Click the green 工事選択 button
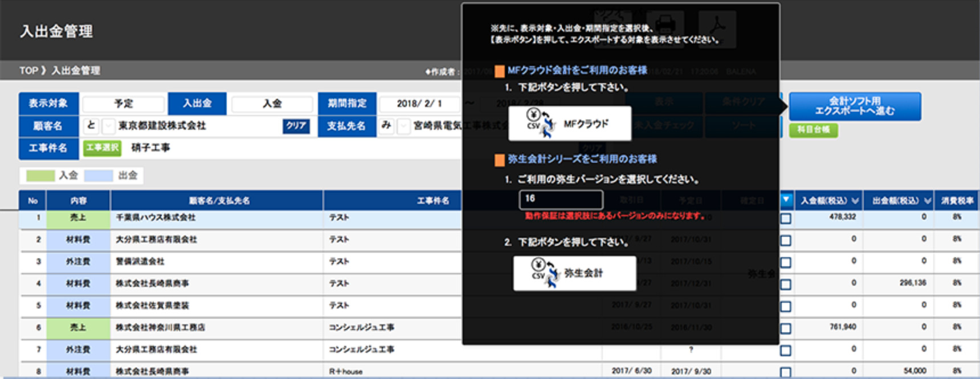This screenshot has height=379, width=980. [103, 148]
